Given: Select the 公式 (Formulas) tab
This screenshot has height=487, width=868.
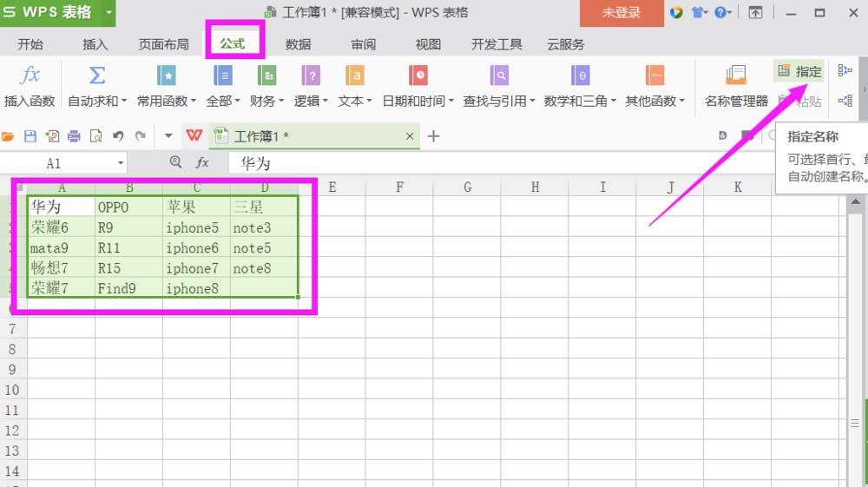Looking at the screenshot, I should tap(233, 43).
